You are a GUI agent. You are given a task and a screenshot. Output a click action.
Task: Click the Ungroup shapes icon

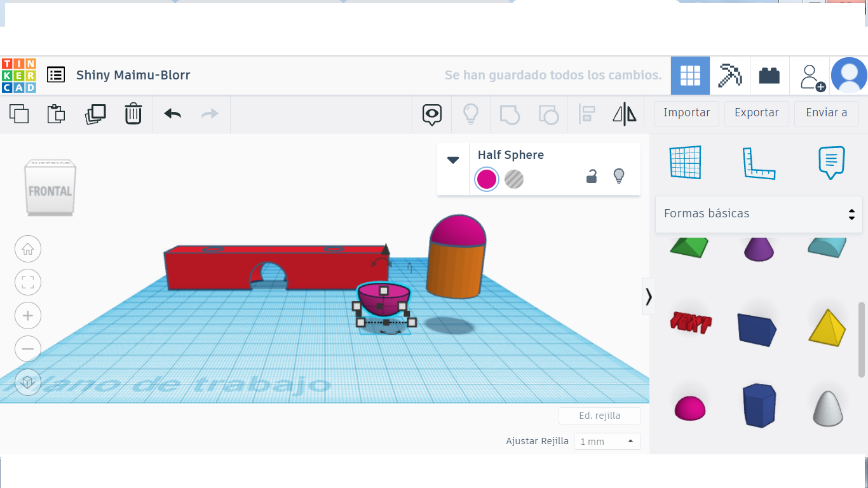(x=548, y=114)
